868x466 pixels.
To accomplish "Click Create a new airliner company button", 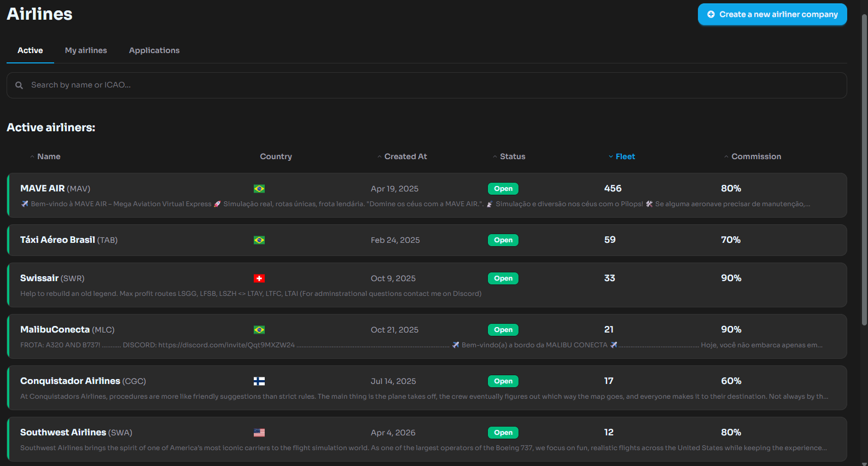I will tap(772, 14).
